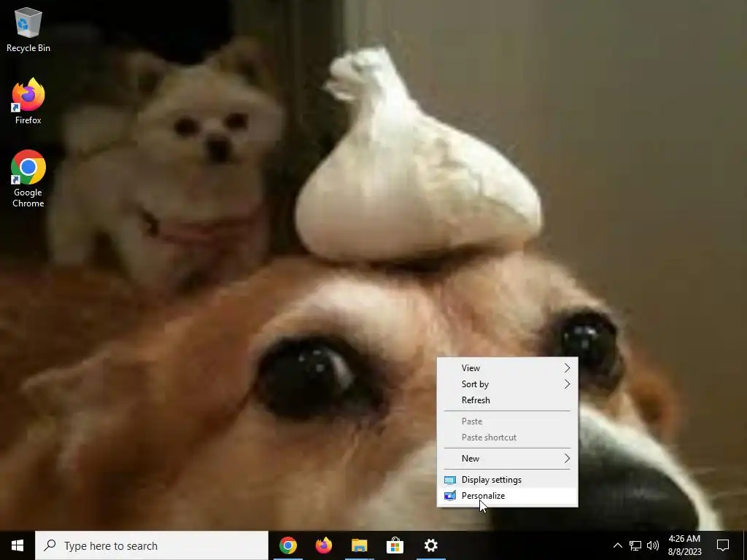
Task: Choose Personalize in the context menu
Action: tap(508, 496)
